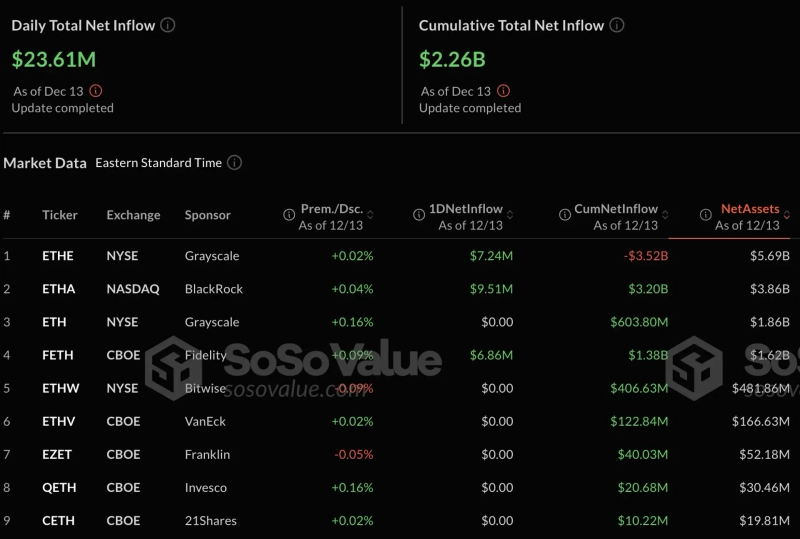Click red alert icon under the $2.26B value
800x539 pixels.
[503, 91]
